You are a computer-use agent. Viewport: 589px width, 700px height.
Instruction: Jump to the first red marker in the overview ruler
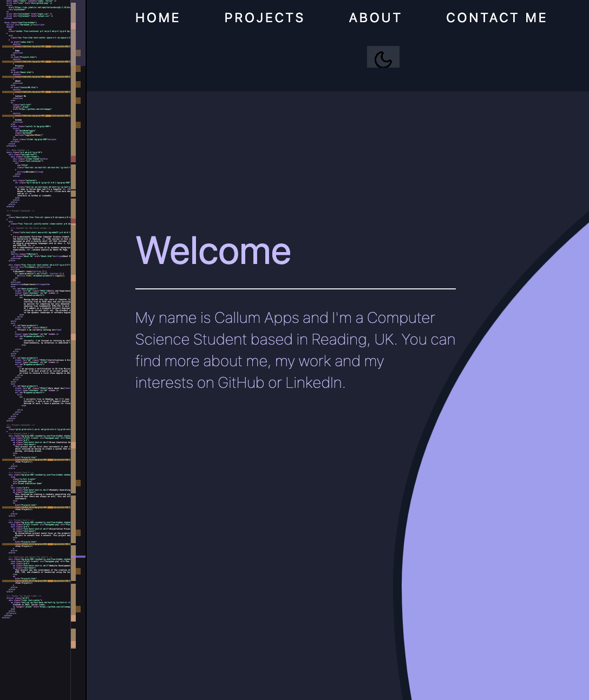(73, 159)
